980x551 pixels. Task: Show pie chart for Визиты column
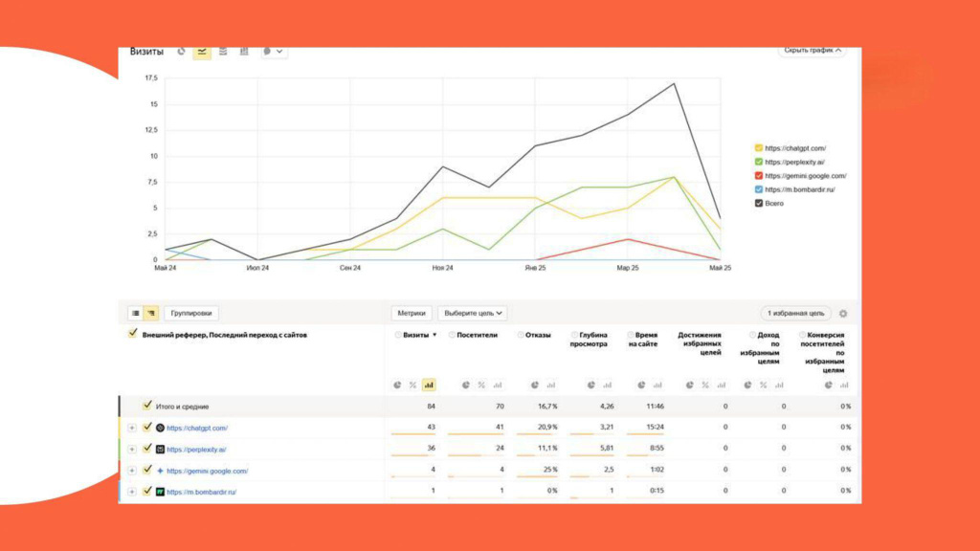397,385
